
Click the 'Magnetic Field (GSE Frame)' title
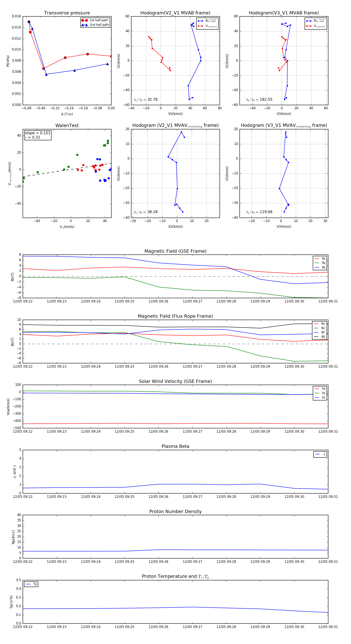pyautogui.click(x=175, y=251)
